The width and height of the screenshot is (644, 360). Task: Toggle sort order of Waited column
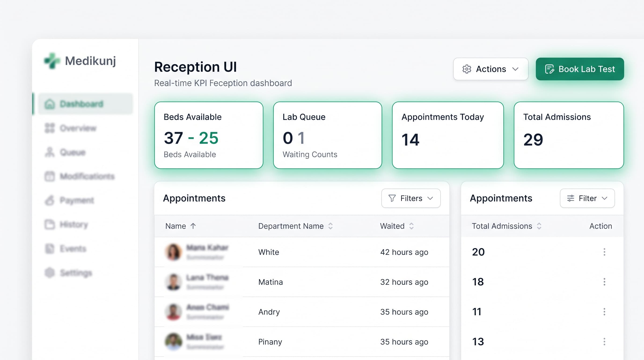(x=411, y=226)
